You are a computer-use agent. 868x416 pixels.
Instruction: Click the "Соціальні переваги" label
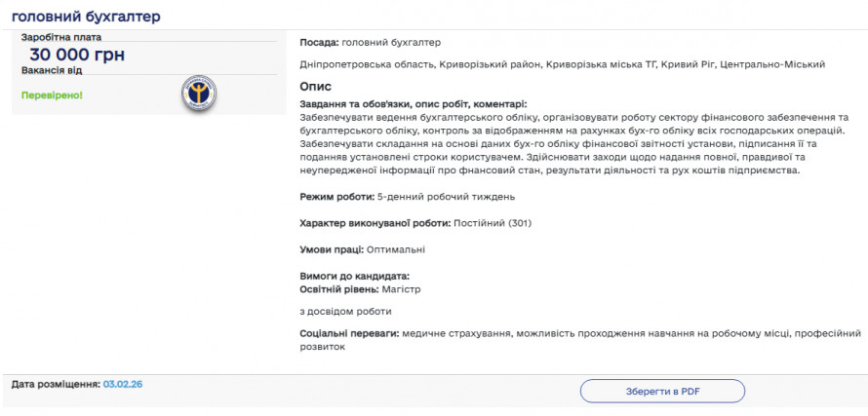tap(349, 334)
